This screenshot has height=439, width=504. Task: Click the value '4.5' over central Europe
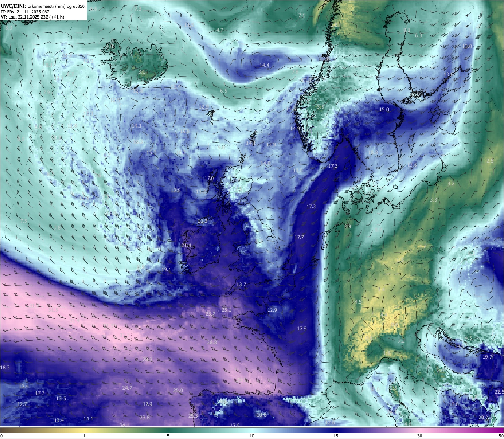tap(358, 302)
